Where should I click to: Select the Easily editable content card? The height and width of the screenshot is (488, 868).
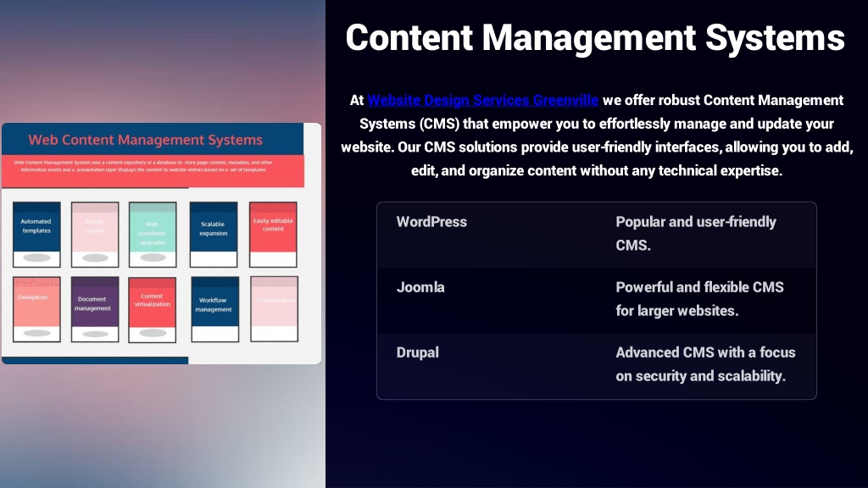coord(273,235)
